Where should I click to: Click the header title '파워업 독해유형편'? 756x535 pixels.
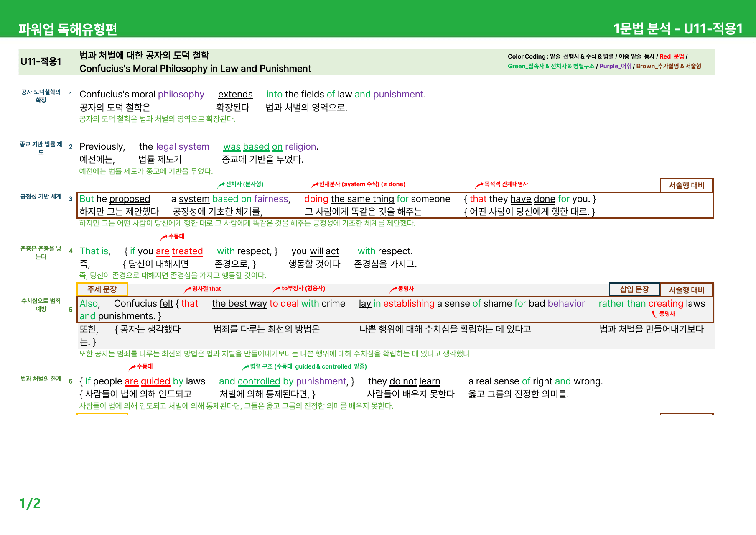click(68, 29)
